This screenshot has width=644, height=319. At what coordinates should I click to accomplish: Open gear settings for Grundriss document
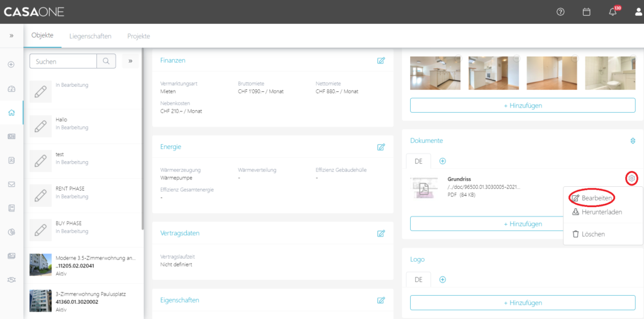(x=631, y=179)
